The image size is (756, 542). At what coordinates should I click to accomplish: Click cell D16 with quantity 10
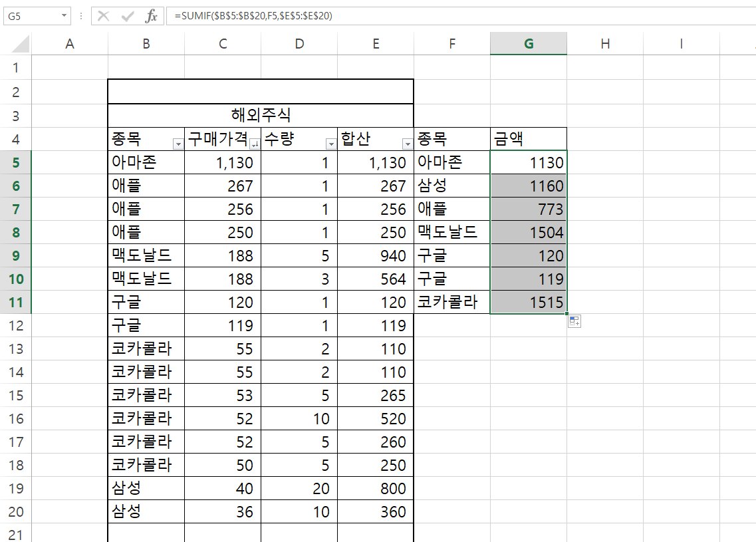(299, 418)
